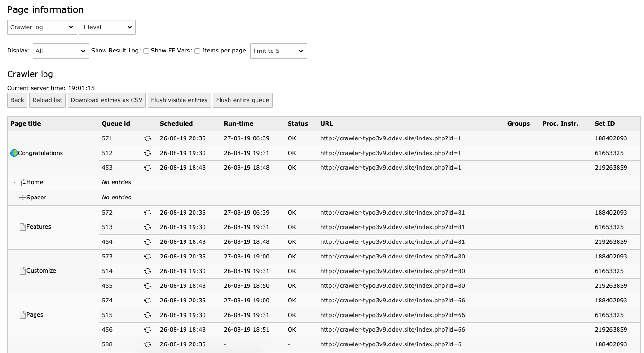Open the 1 level depth dropdown
This screenshot has width=644, height=353.
click(107, 27)
